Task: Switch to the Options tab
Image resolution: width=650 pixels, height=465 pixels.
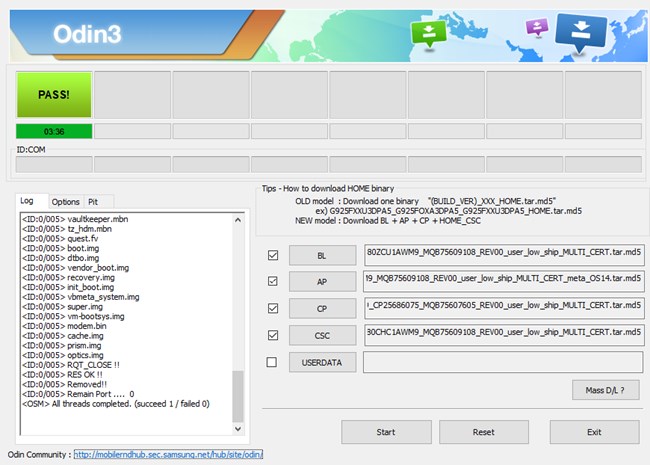Action: [x=65, y=202]
